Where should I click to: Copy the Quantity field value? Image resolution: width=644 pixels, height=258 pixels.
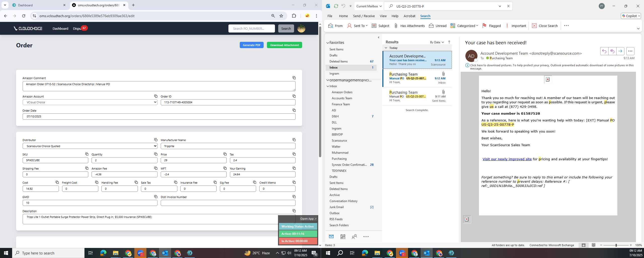[156, 154]
